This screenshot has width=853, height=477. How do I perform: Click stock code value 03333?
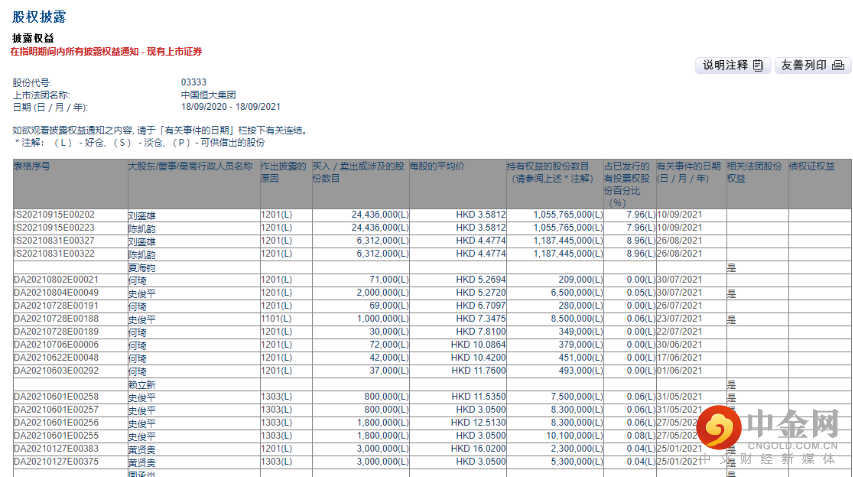pyautogui.click(x=194, y=82)
